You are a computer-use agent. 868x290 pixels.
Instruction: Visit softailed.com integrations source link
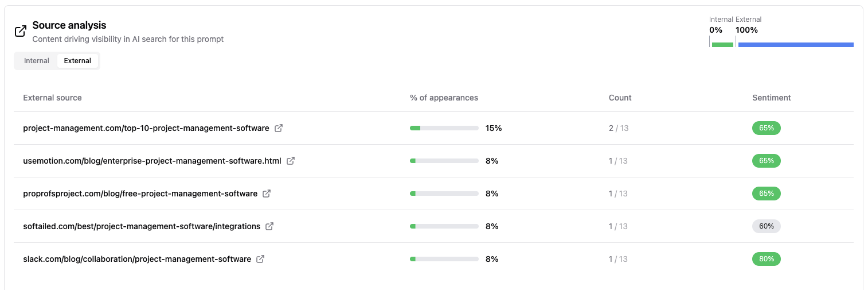[x=142, y=226]
